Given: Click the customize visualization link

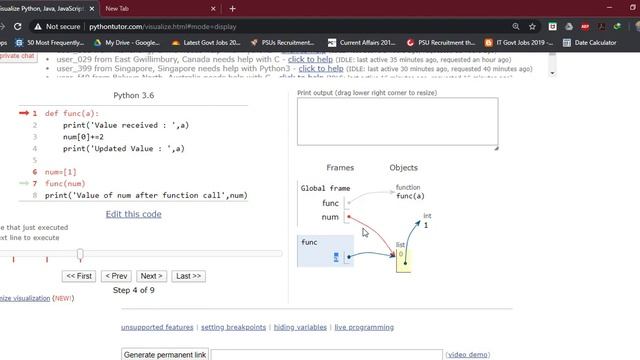Looking at the screenshot, I should [25, 298].
